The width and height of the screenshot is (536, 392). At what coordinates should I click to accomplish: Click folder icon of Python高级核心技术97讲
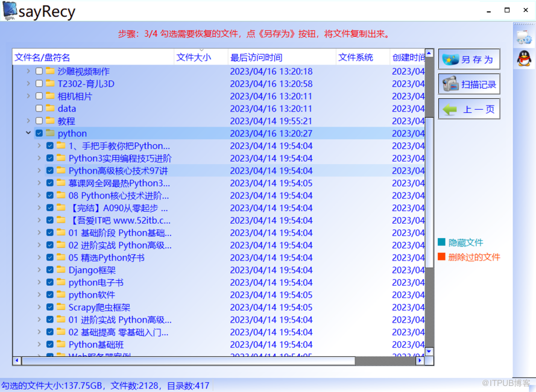(61, 170)
